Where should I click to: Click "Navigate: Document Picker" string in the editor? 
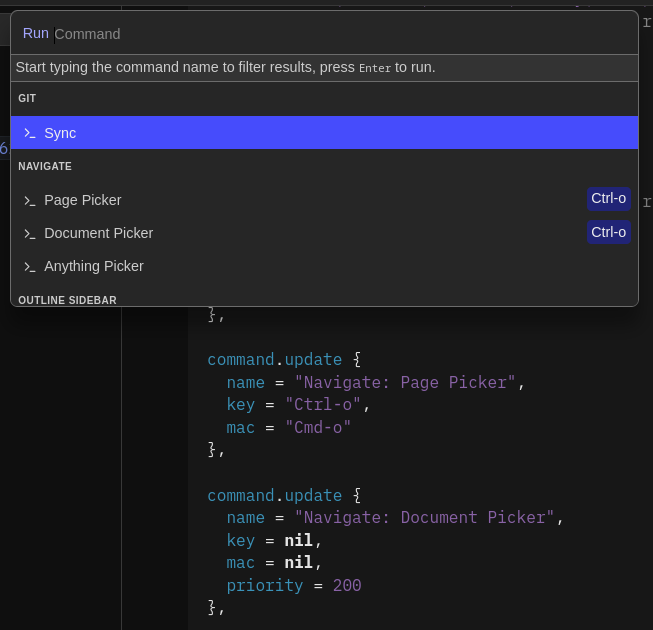click(x=424, y=517)
